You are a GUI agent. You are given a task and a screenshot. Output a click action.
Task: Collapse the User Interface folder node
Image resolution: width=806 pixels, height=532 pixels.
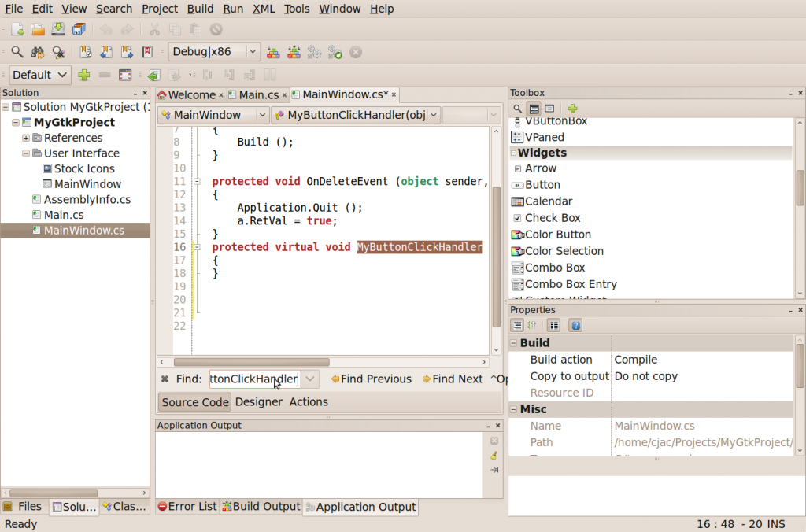coord(26,153)
